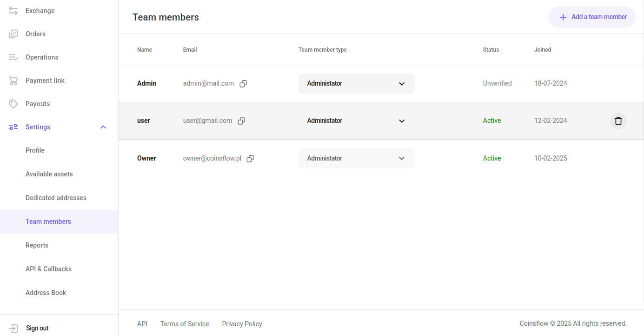Click the Payouts tag icon
The height and width of the screenshot is (336, 644).
pyautogui.click(x=13, y=104)
